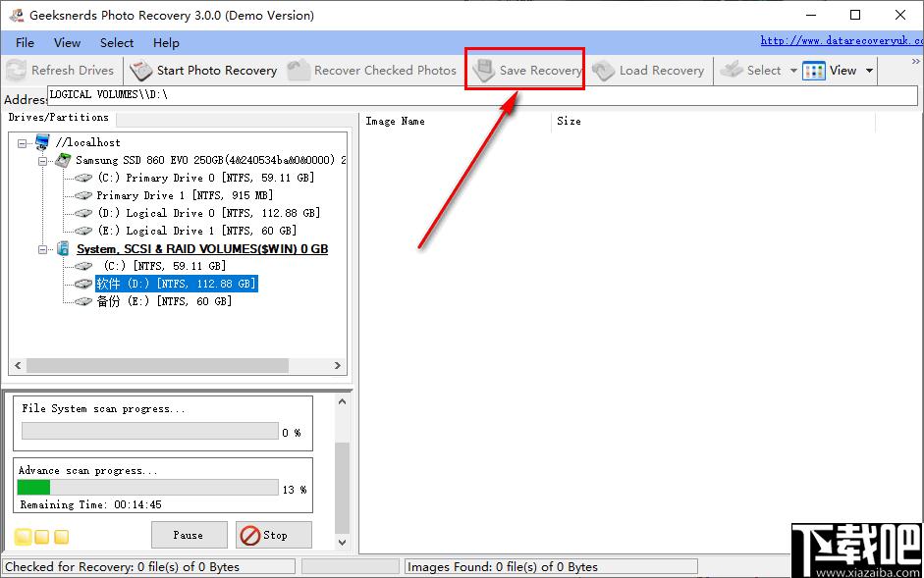Select (D:) Logical Drive 0 partition

pyautogui.click(x=208, y=213)
